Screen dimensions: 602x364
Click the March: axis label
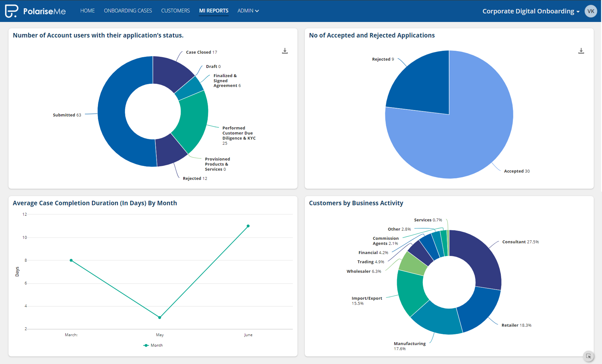[x=71, y=335]
